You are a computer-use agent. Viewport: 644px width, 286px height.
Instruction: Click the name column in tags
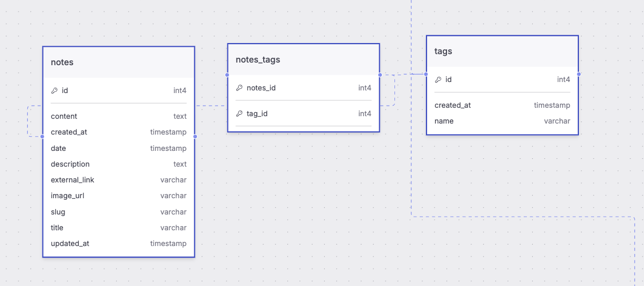point(502,121)
